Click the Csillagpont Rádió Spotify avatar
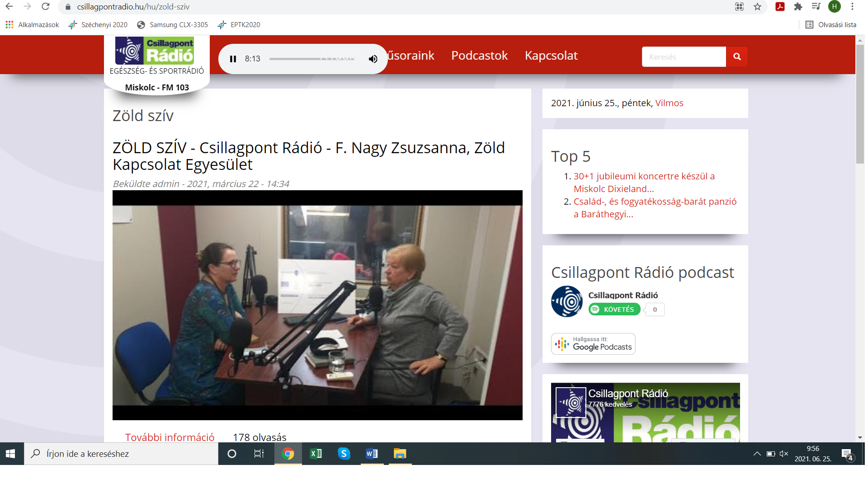 pyautogui.click(x=567, y=301)
